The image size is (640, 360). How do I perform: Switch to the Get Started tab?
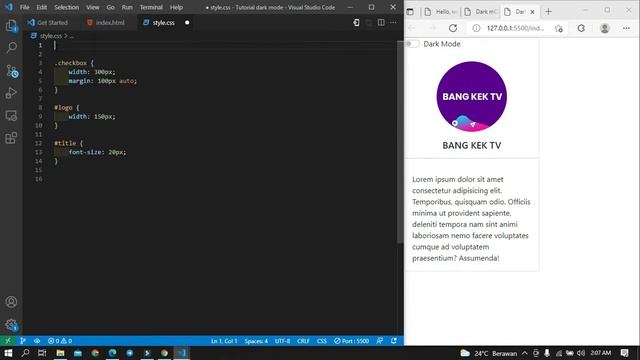pos(52,23)
